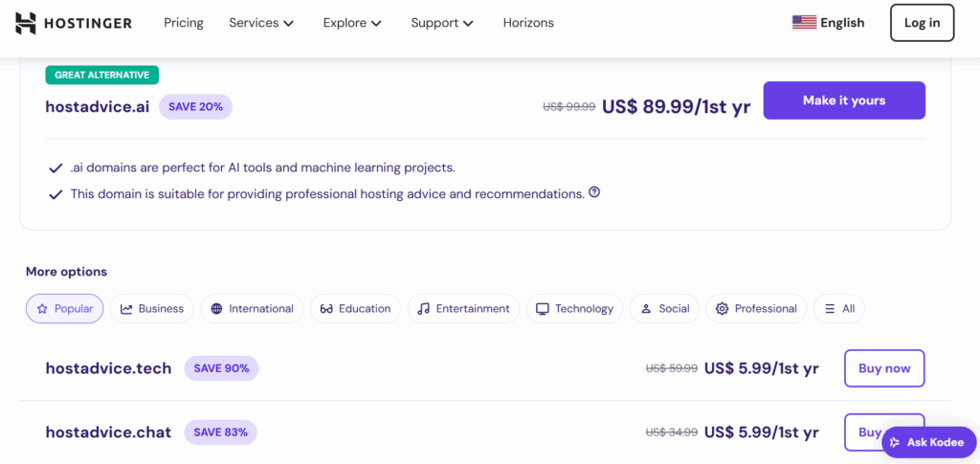Screen dimensions: 980x464
Task: Click the More options heading
Action: (x=66, y=272)
